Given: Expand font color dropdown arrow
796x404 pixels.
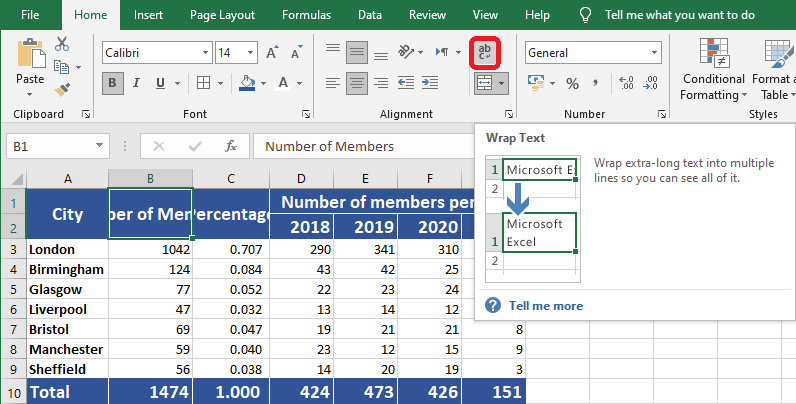Looking at the screenshot, I should [300, 83].
